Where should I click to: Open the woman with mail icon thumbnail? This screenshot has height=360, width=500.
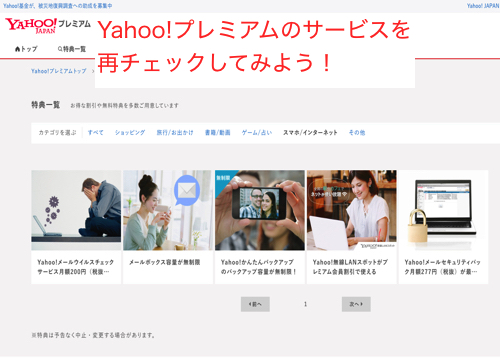(168, 210)
